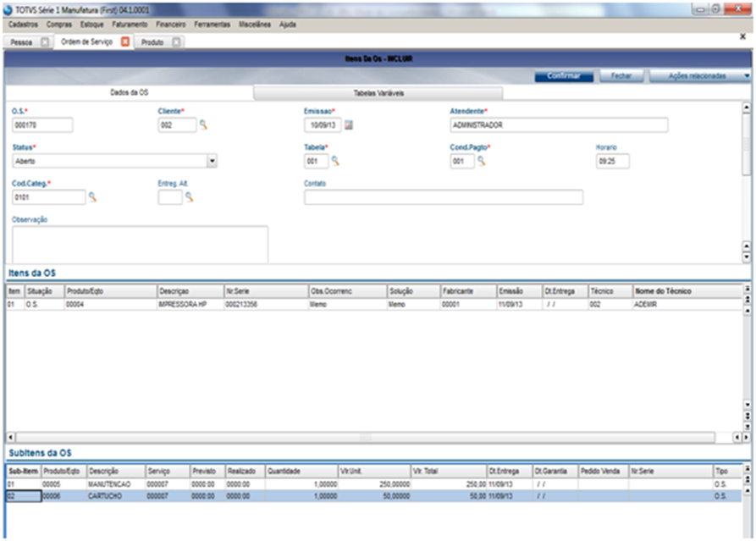Viewport: 756px width, 541px height.
Task: Click the Nr.Serie header in Itens
Action: 266,291
